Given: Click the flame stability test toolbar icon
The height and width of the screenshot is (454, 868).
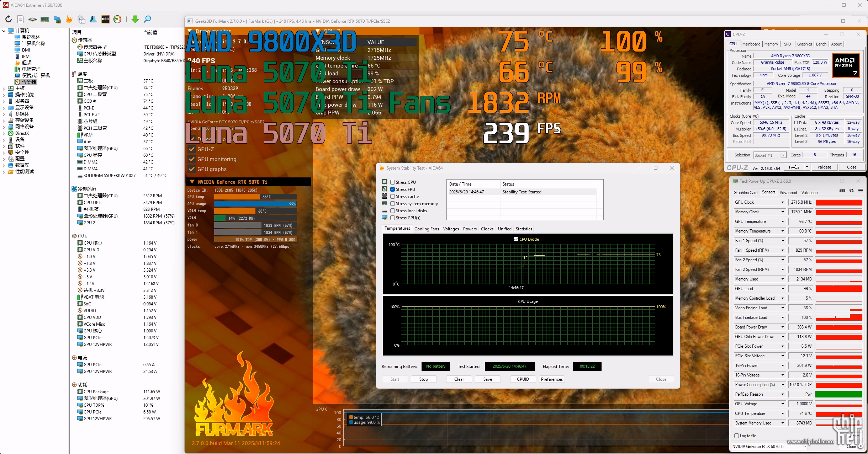Looking at the screenshot, I should point(69,19).
